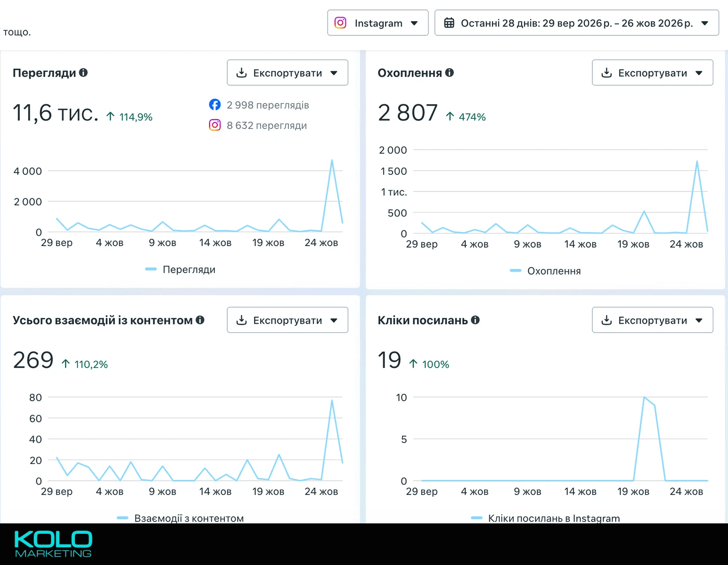The image size is (728, 565).
Task: Click the peak on Взаємодії з контентом chart
Action: tap(332, 400)
